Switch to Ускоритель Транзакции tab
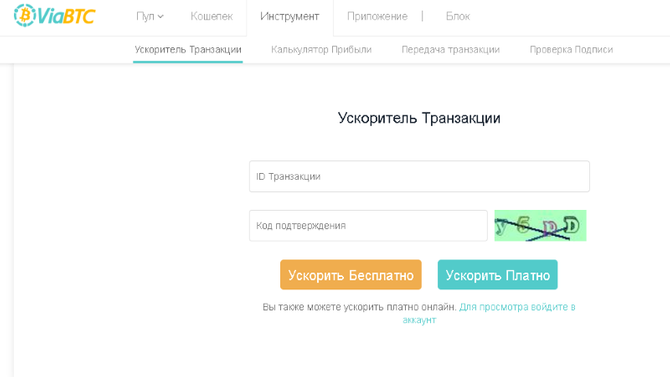 [x=188, y=50]
